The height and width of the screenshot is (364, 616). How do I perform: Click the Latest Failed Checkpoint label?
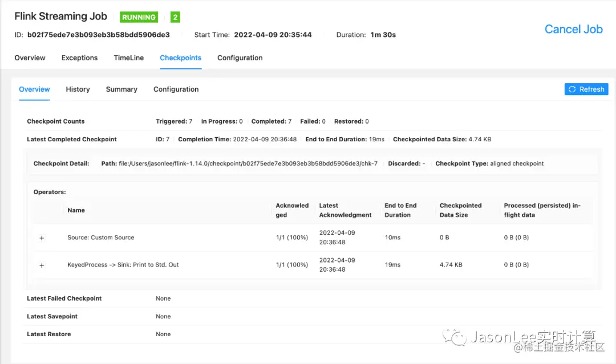pyautogui.click(x=64, y=298)
